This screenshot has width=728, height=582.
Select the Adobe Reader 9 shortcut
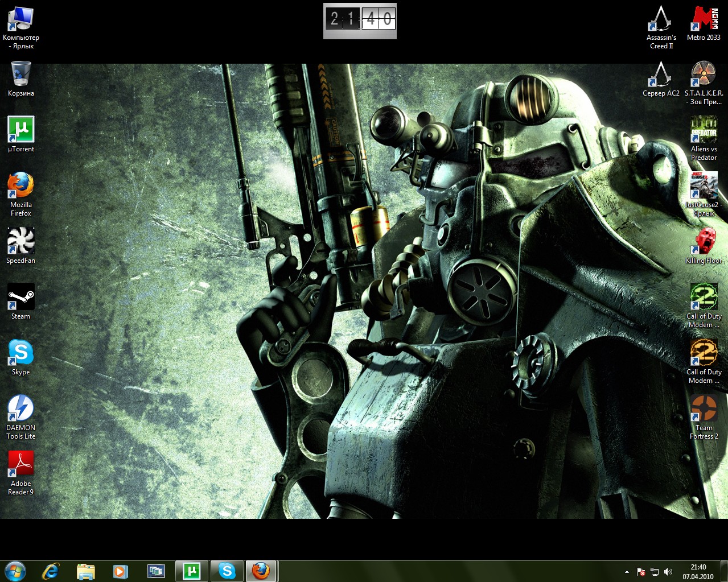(x=21, y=464)
